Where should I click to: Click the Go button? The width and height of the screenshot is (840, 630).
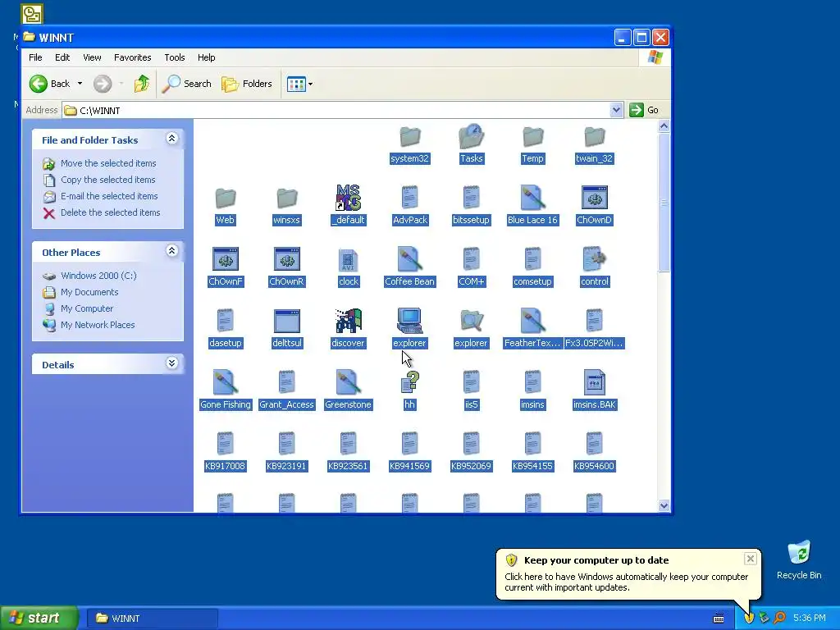(x=645, y=110)
